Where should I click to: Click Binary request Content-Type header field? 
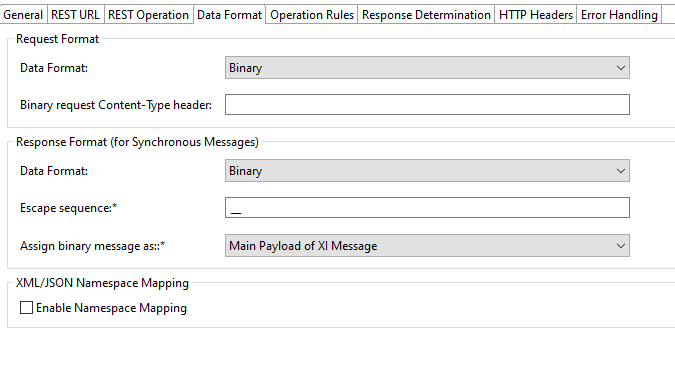(x=427, y=105)
